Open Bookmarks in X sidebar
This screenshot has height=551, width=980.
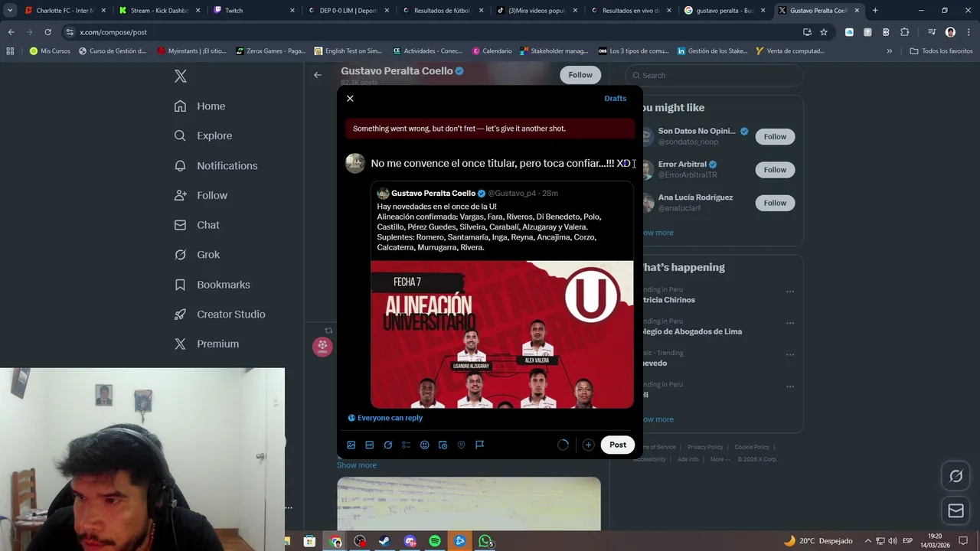point(212,285)
